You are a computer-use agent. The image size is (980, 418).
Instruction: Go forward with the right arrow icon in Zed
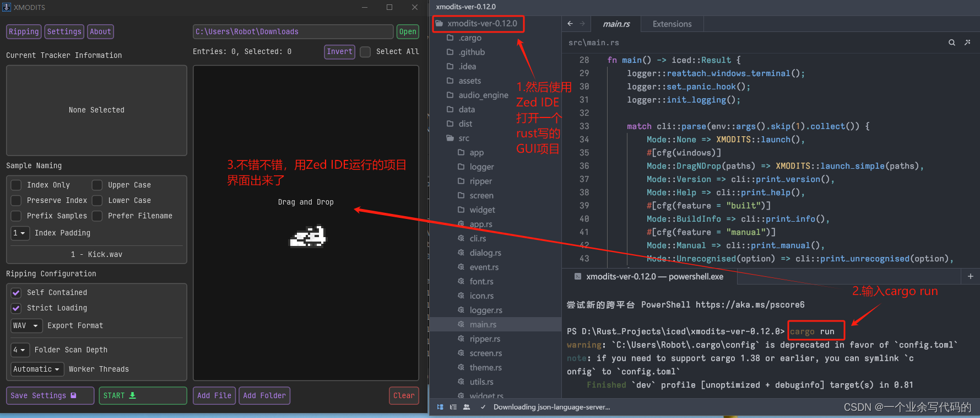[x=582, y=24]
